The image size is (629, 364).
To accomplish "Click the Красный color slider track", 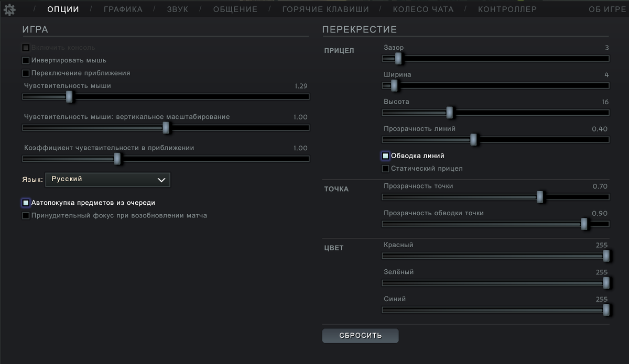I will [493, 256].
